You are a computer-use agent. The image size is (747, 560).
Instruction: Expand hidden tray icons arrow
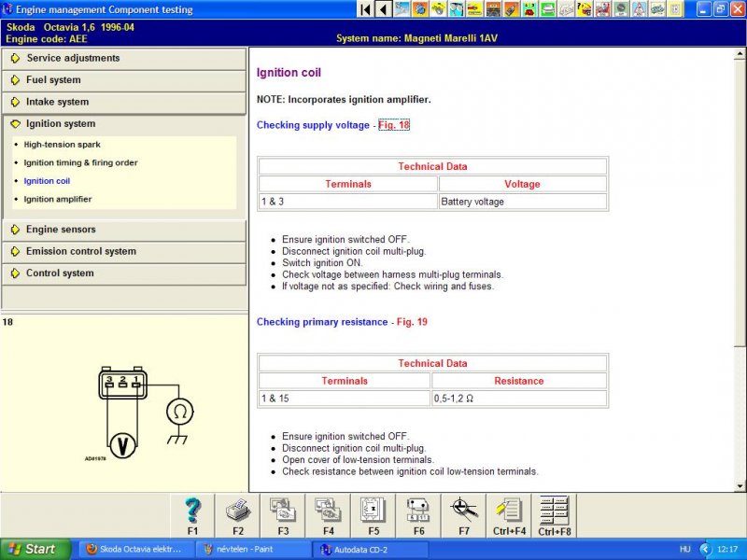coord(705,549)
